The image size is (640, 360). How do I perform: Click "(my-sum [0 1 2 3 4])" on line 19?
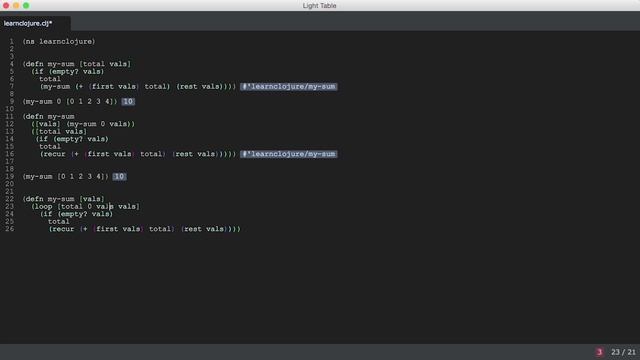[66, 176]
